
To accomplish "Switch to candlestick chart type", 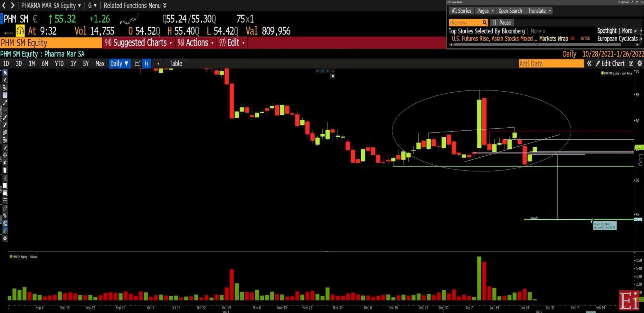I will 147,64.
